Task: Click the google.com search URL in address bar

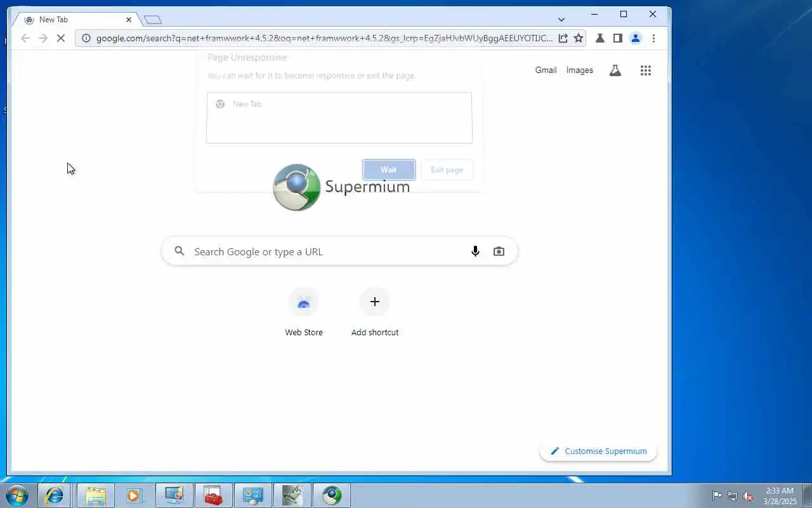Action: click(324, 38)
